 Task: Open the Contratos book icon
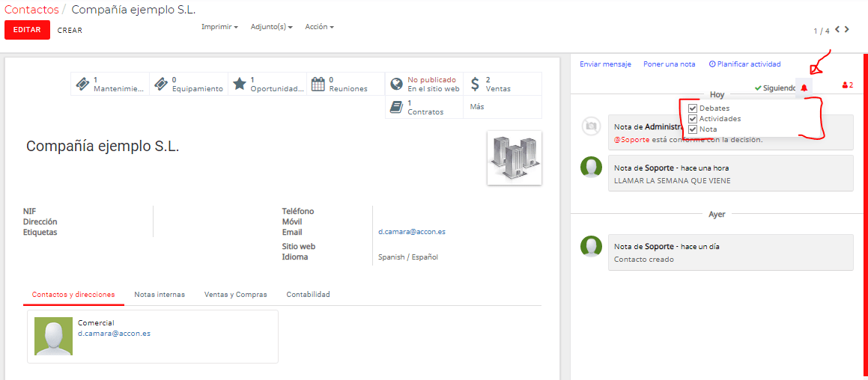click(x=395, y=107)
